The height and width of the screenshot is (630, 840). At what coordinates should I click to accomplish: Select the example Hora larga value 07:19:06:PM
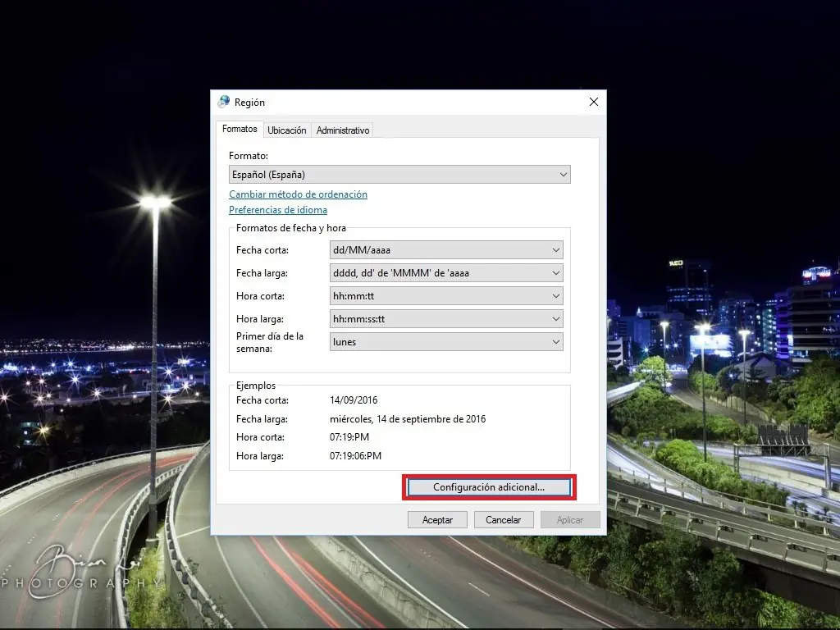[x=356, y=456]
